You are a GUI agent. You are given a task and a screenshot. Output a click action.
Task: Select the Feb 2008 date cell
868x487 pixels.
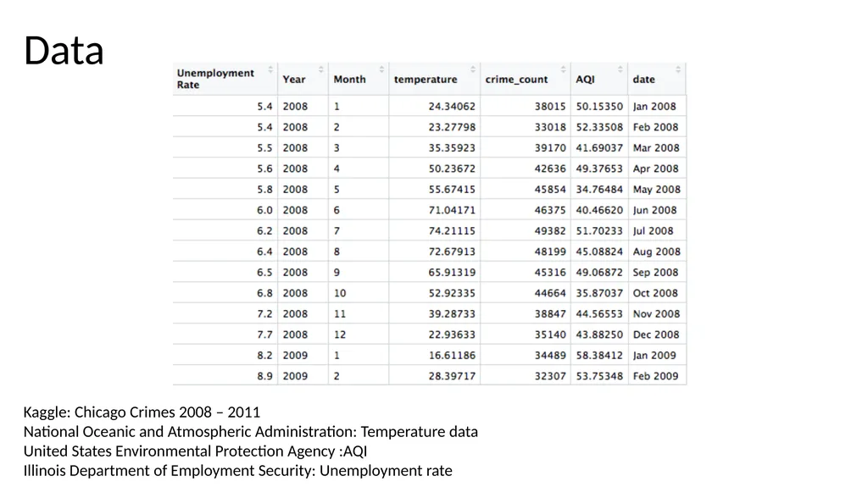coord(655,127)
